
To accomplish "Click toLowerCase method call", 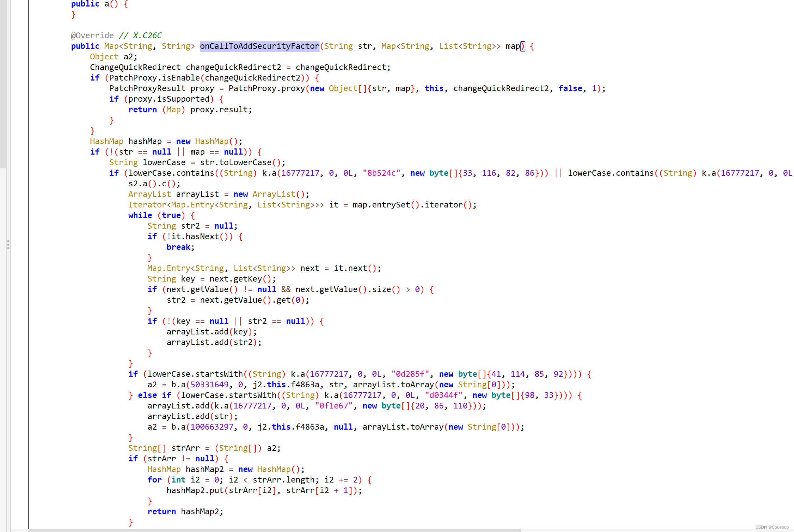I will tap(245, 162).
